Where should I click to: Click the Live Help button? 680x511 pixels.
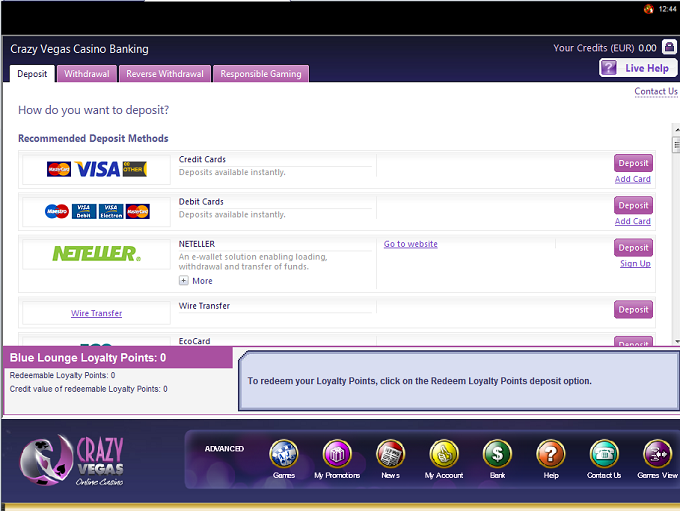pyautogui.click(x=638, y=68)
